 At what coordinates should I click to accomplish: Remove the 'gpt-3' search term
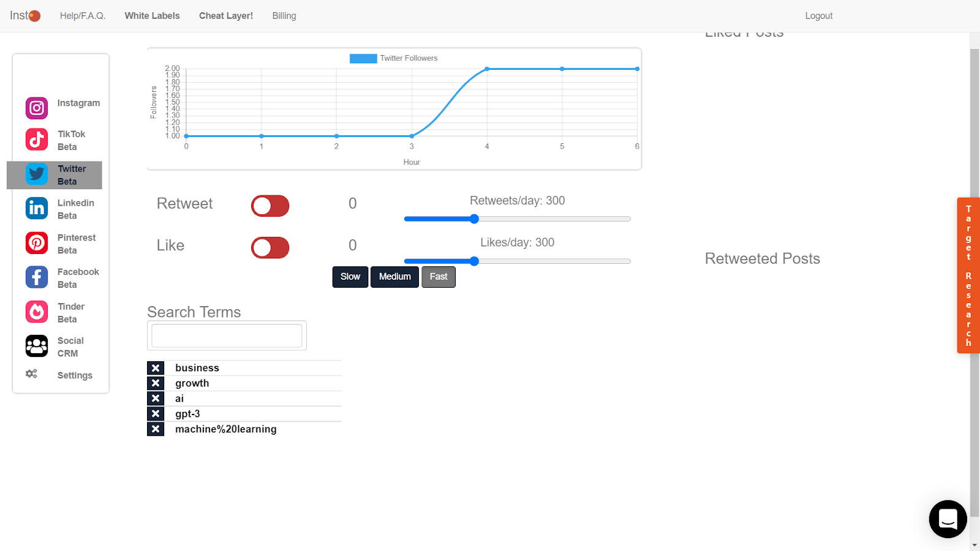[x=156, y=414]
